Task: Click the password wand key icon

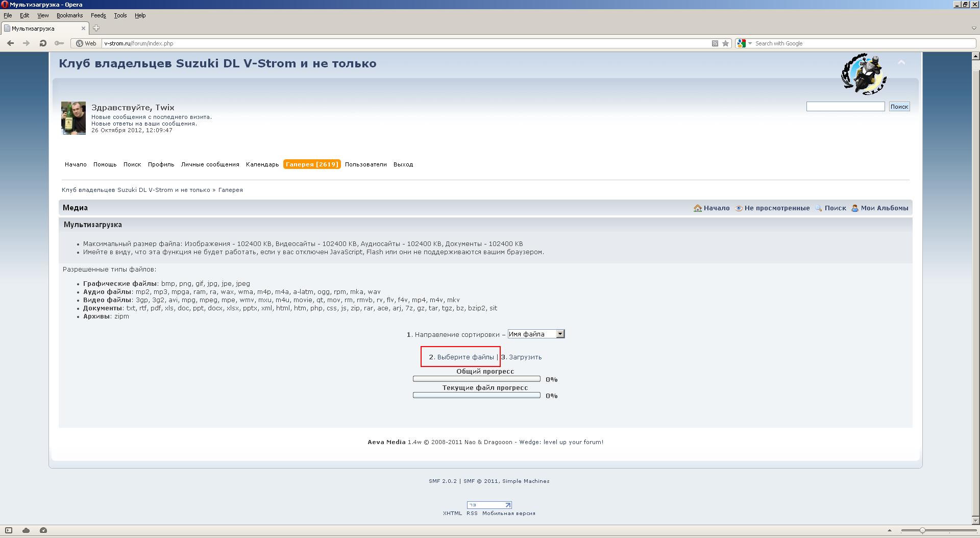Action: point(59,43)
